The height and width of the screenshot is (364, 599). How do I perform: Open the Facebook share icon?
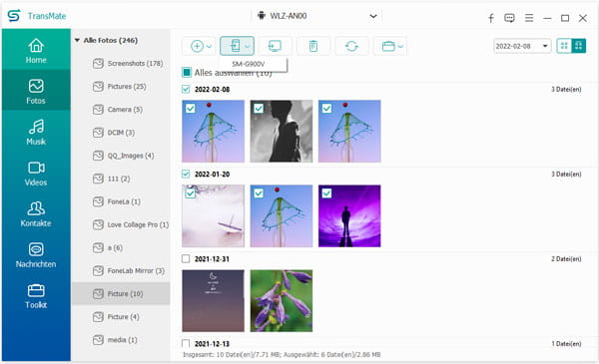click(491, 18)
